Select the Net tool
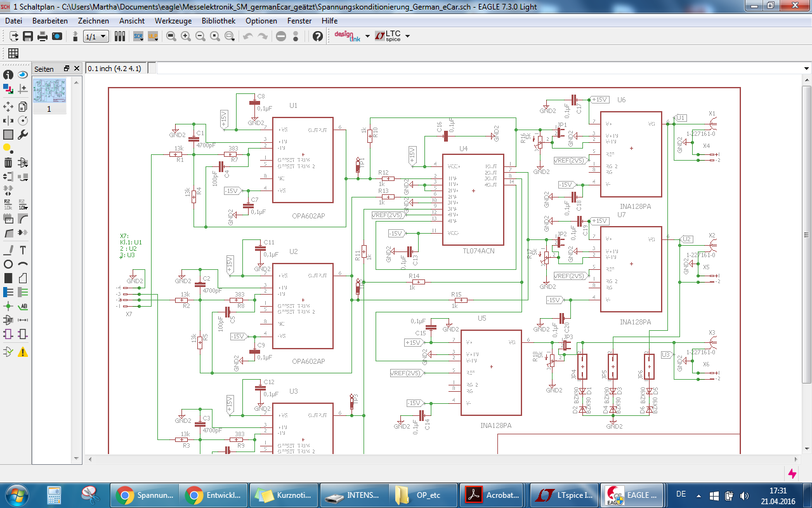 click(x=23, y=292)
